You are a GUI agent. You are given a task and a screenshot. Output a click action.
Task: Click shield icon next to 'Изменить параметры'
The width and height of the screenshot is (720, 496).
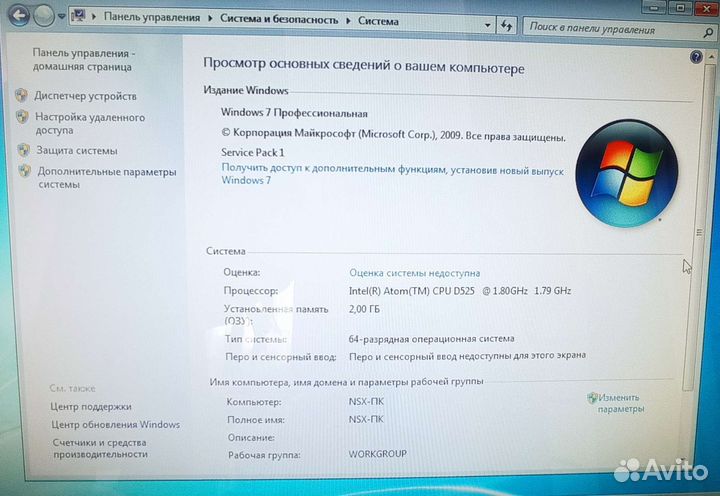coord(592,397)
